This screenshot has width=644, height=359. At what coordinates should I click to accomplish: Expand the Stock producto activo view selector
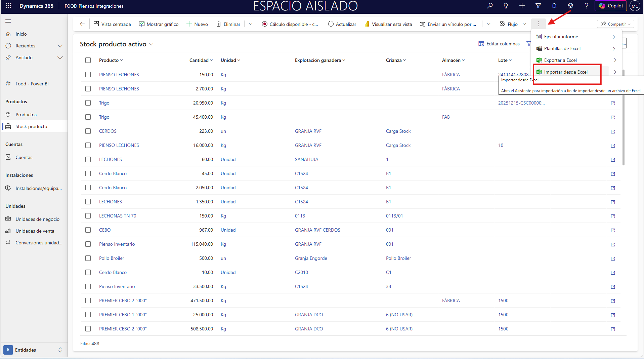(151, 44)
